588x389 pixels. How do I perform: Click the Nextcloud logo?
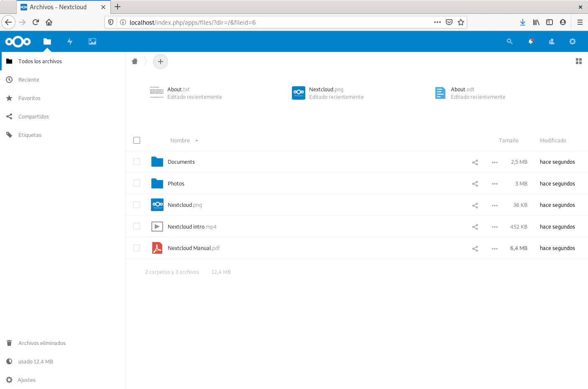pos(18,41)
